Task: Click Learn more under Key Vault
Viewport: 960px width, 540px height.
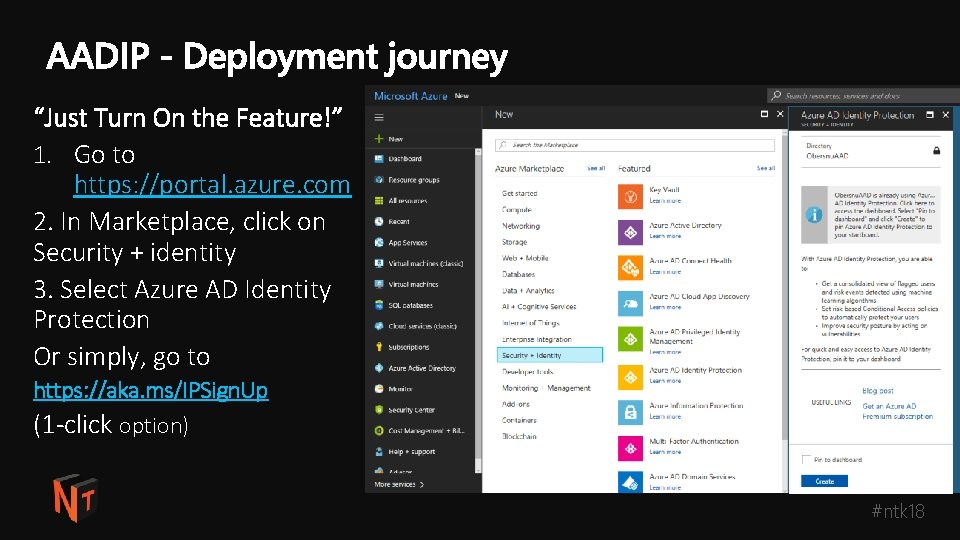Action: click(x=665, y=201)
